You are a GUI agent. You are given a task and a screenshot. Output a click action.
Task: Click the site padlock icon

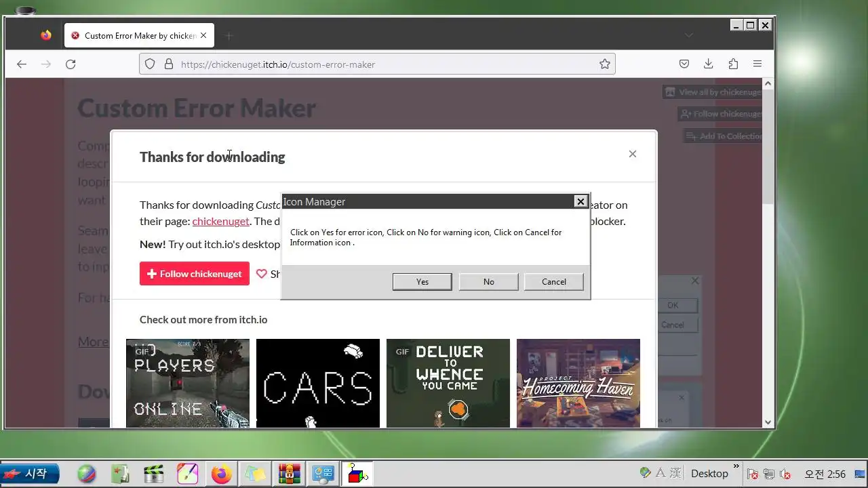pyautogui.click(x=168, y=64)
